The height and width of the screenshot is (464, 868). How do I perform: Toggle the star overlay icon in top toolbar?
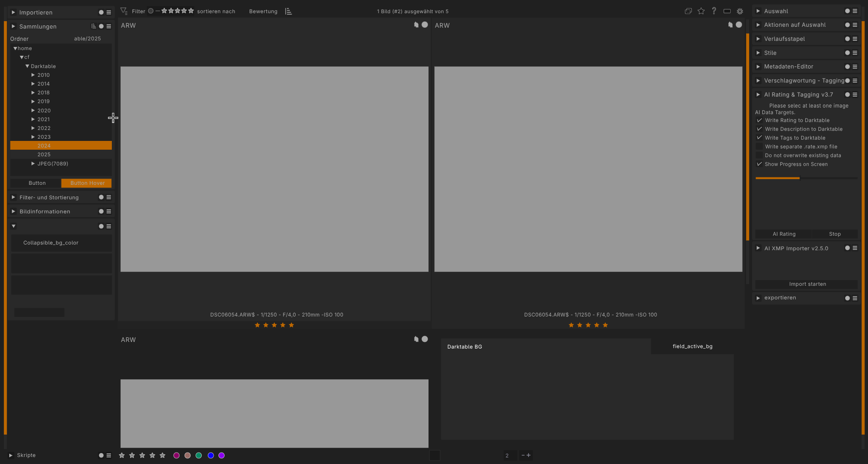(x=701, y=11)
